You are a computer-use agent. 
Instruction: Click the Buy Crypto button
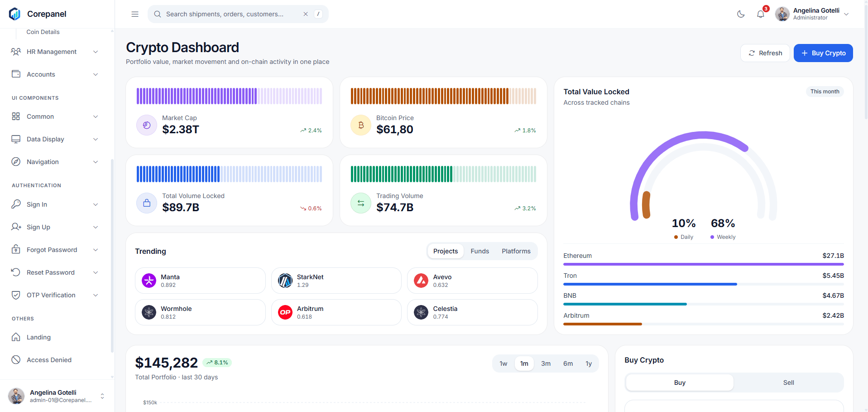[823, 53]
